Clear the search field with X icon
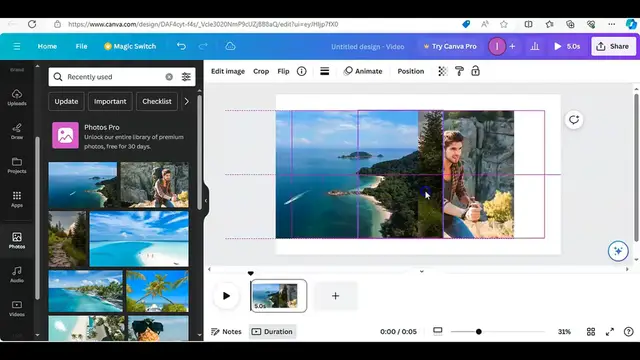The image size is (640, 360). click(x=169, y=77)
